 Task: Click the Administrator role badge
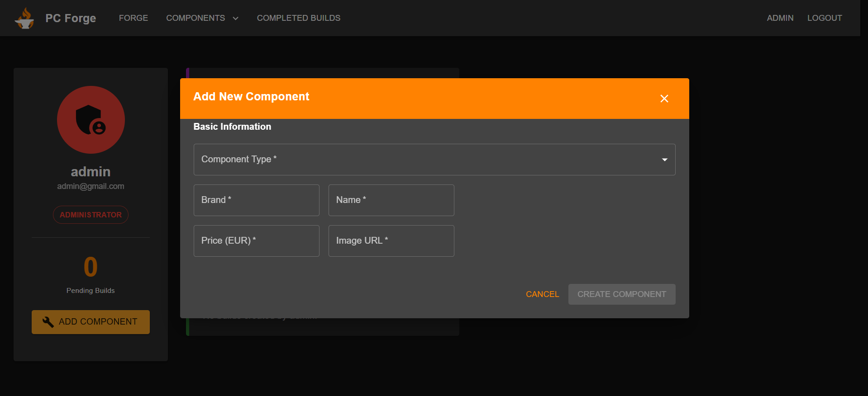tap(91, 215)
